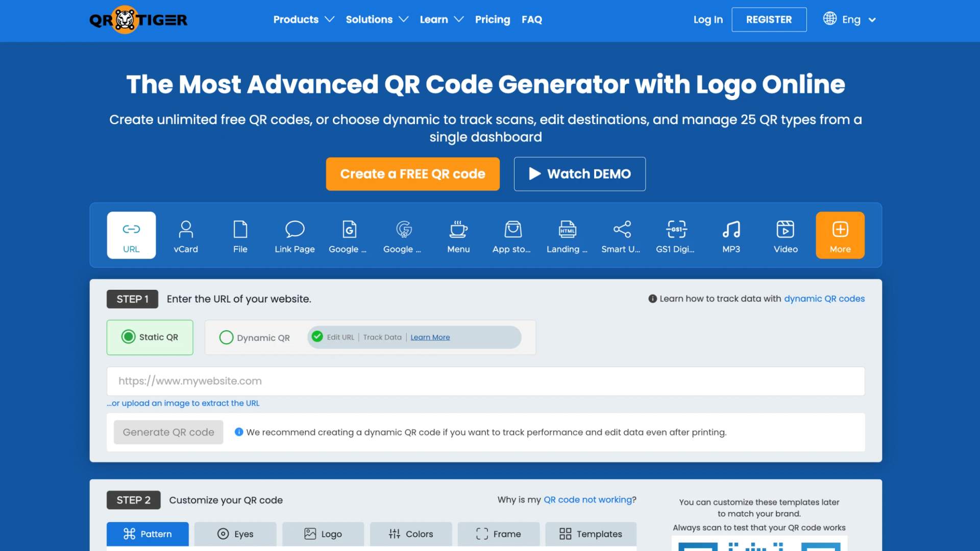This screenshot has height=551, width=980.
Task: Click the REGISTER button
Action: (769, 19)
